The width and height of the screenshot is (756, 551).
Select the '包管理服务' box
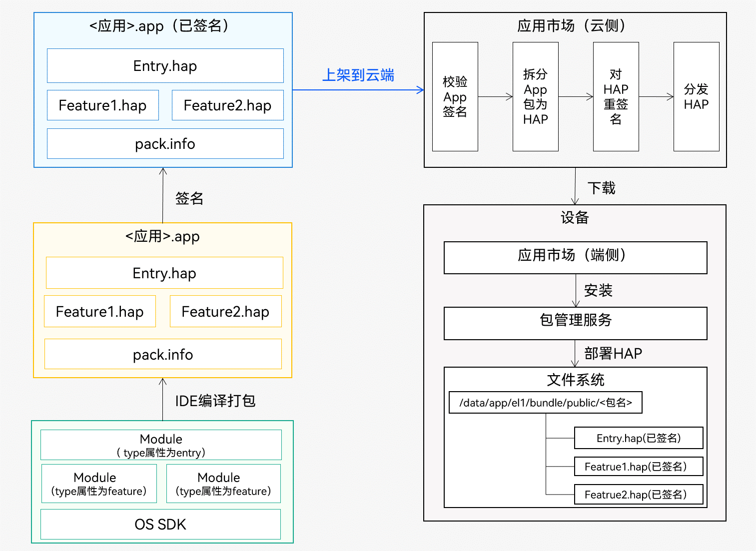(x=576, y=323)
